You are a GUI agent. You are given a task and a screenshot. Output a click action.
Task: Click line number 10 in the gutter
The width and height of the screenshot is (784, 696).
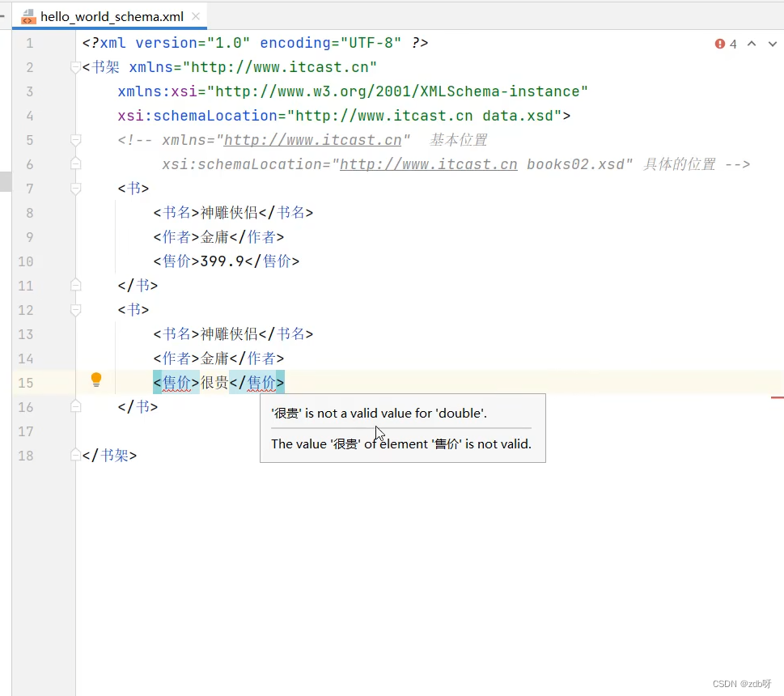pos(25,261)
